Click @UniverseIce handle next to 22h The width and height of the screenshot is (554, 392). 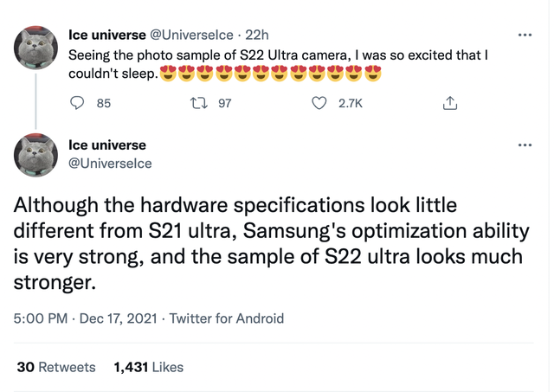pos(192,35)
